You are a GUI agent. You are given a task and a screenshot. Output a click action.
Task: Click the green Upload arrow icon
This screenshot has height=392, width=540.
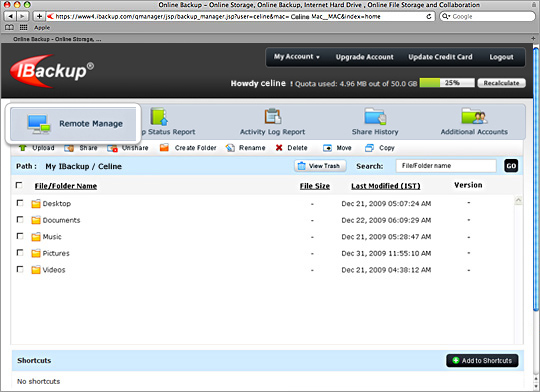pos(23,148)
